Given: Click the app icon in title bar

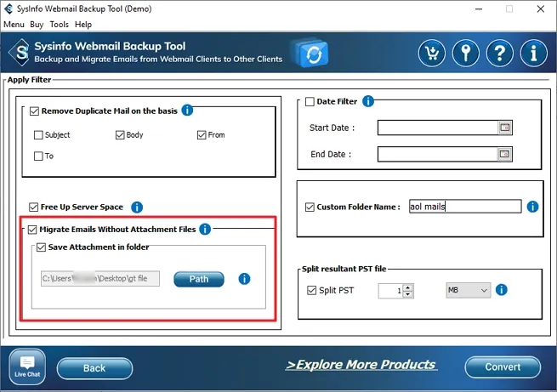Looking at the screenshot, I should (x=9, y=9).
